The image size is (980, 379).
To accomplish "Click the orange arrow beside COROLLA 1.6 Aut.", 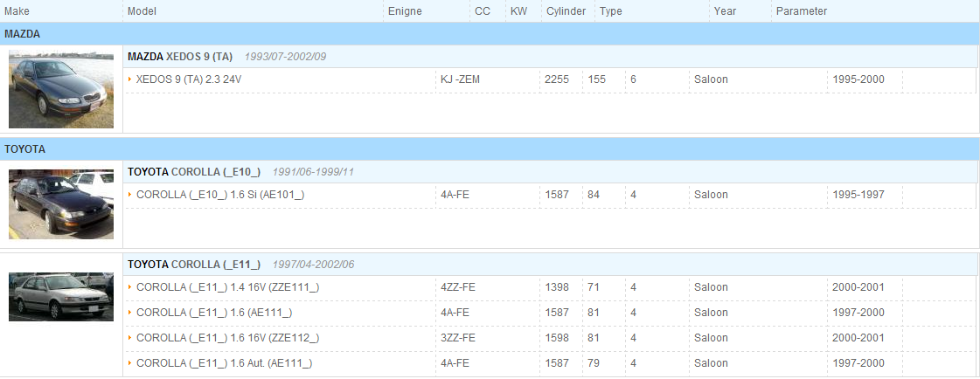I will click(x=130, y=362).
